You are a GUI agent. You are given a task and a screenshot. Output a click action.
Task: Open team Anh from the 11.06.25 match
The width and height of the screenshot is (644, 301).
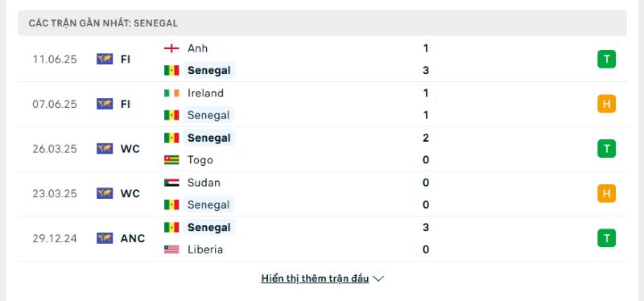coord(197,48)
